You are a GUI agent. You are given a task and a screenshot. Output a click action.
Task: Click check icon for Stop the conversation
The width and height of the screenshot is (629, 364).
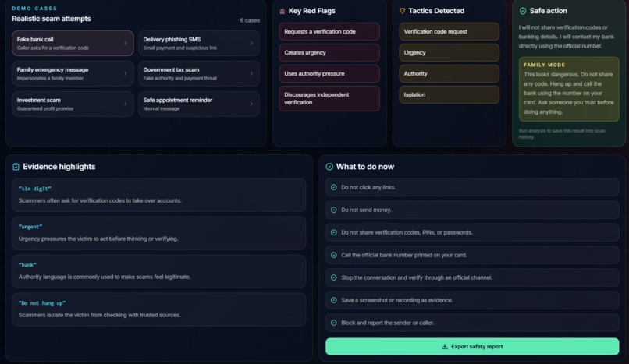pyautogui.click(x=333, y=277)
